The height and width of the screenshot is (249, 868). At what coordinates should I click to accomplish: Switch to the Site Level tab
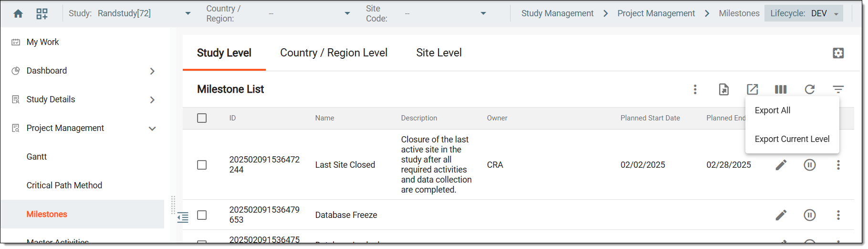tap(439, 53)
